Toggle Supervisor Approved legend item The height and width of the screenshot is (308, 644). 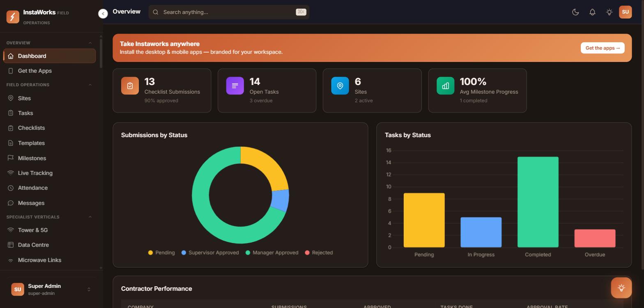[210, 253]
